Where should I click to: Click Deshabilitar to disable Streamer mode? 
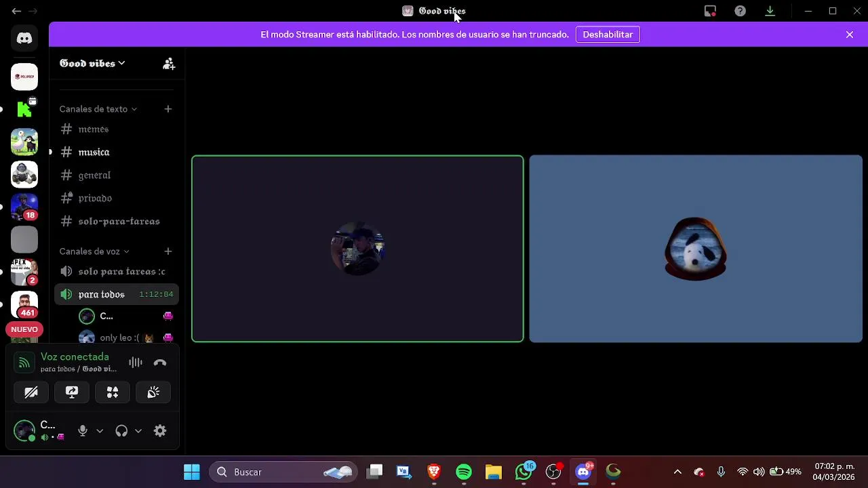(608, 35)
